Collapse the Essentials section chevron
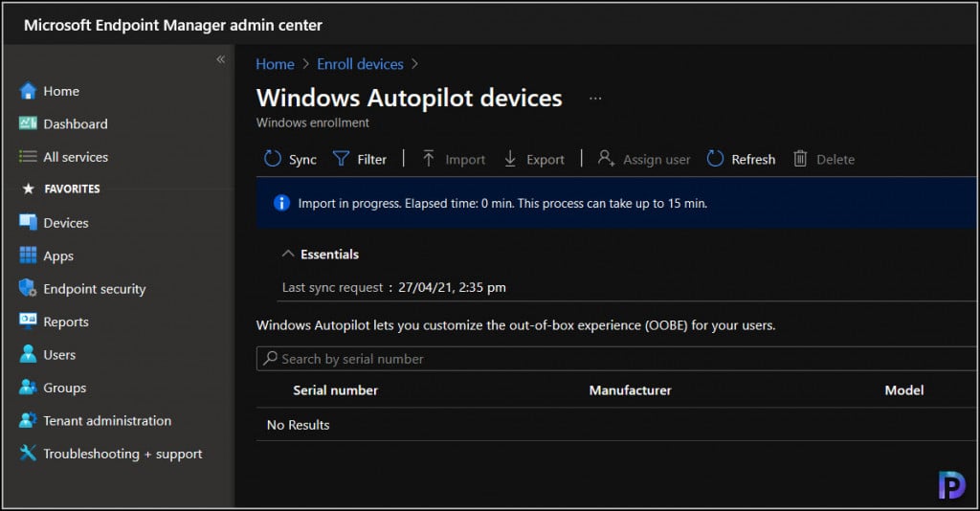980x511 pixels. (288, 254)
